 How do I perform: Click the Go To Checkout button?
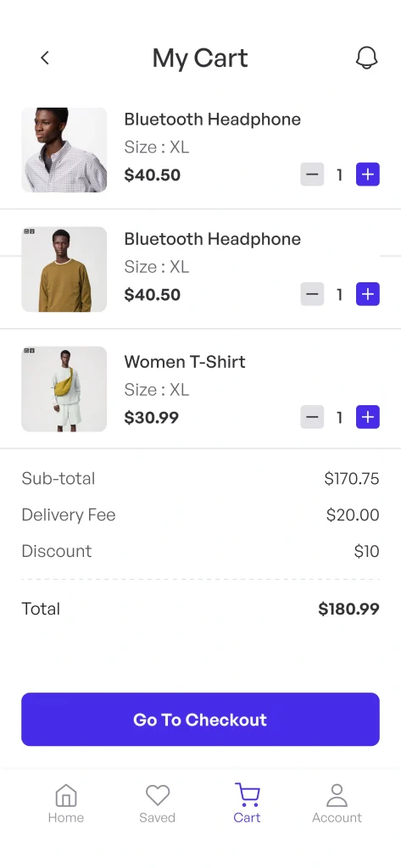[x=200, y=720]
